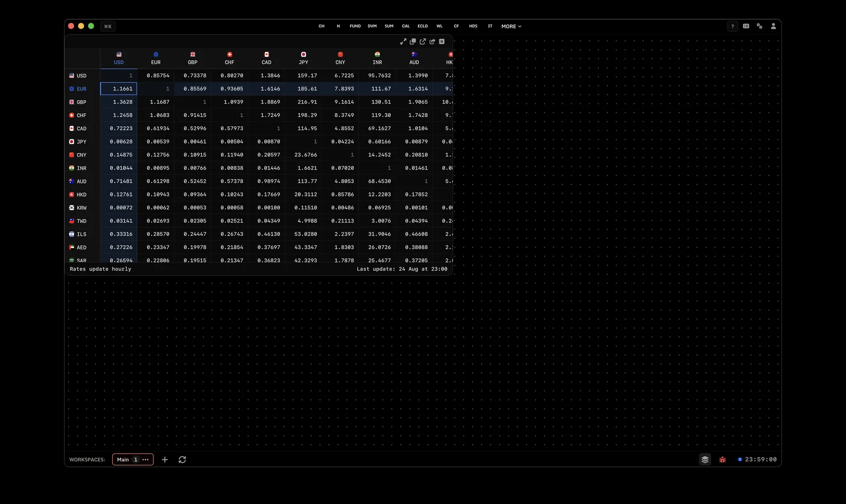Click the AUD row label

(82, 181)
